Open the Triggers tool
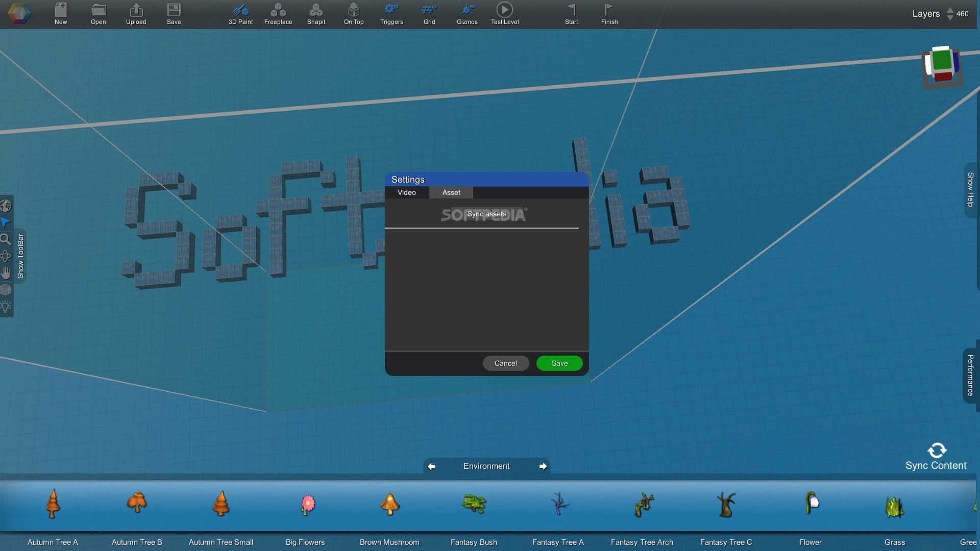The image size is (980, 551). click(x=391, y=14)
